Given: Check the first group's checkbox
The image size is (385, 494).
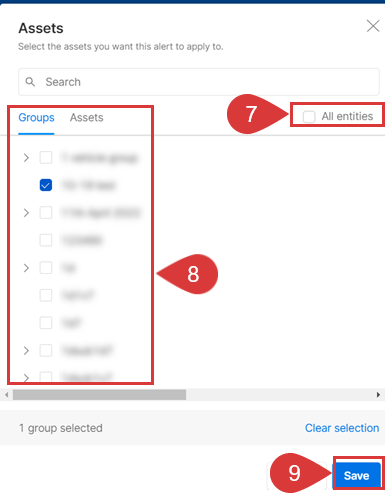Looking at the screenshot, I should (46, 157).
